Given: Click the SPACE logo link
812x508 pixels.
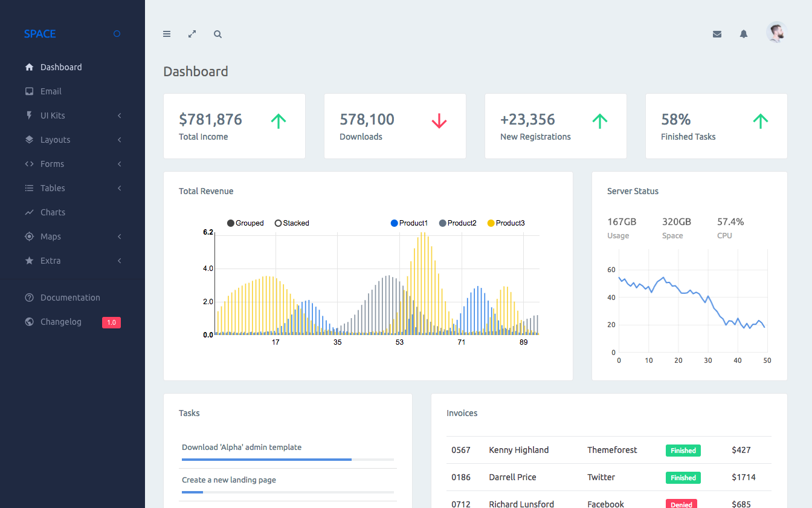Looking at the screenshot, I should (40, 34).
